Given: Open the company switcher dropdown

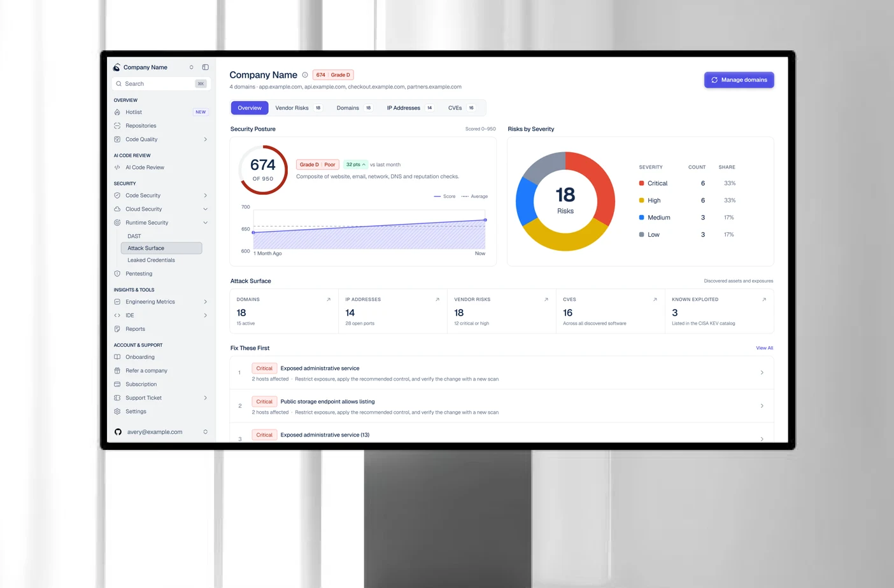Looking at the screenshot, I should [x=191, y=67].
